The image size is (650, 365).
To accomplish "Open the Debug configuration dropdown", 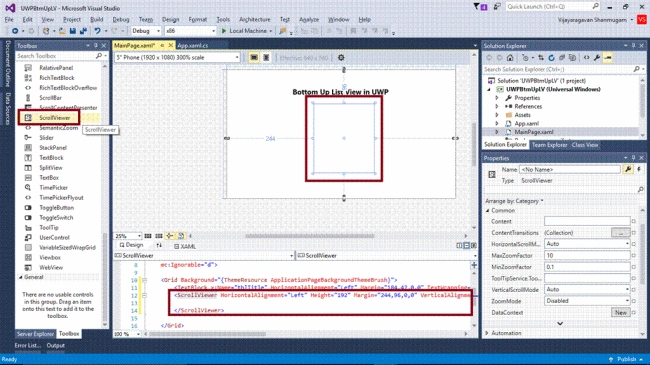I will [x=146, y=31].
